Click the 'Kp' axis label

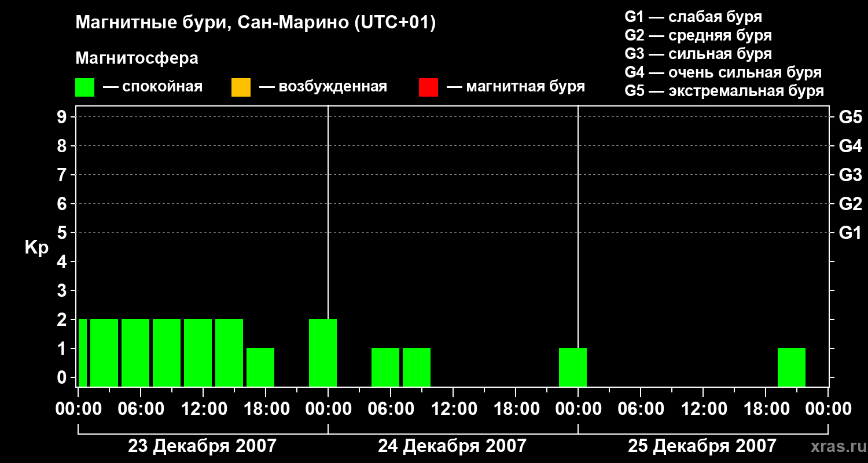point(36,248)
